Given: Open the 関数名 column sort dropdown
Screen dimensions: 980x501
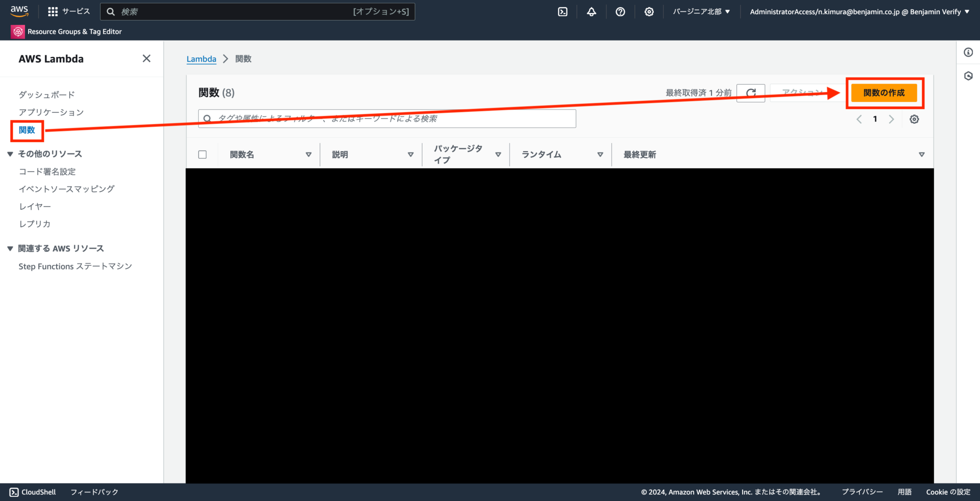Looking at the screenshot, I should coord(309,154).
